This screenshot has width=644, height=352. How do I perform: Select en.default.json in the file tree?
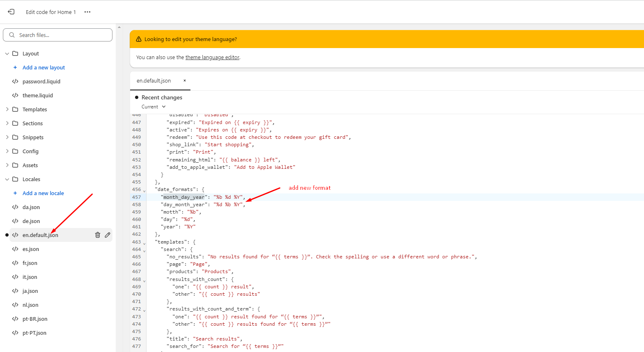pyautogui.click(x=40, y=235)
